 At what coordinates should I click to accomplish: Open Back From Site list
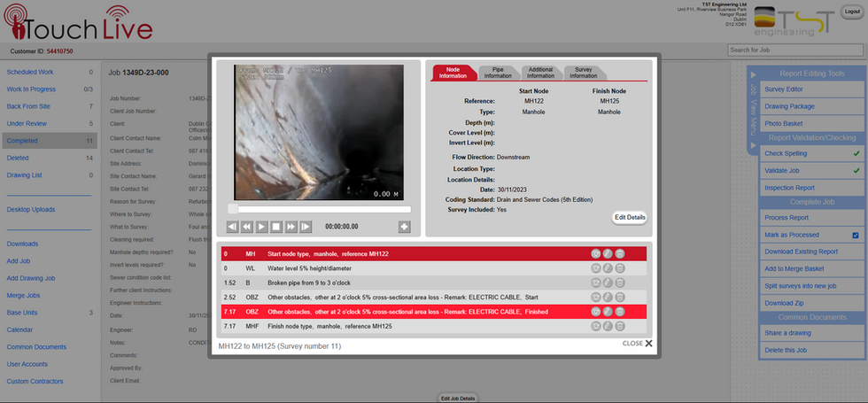(x=27, y=106)
